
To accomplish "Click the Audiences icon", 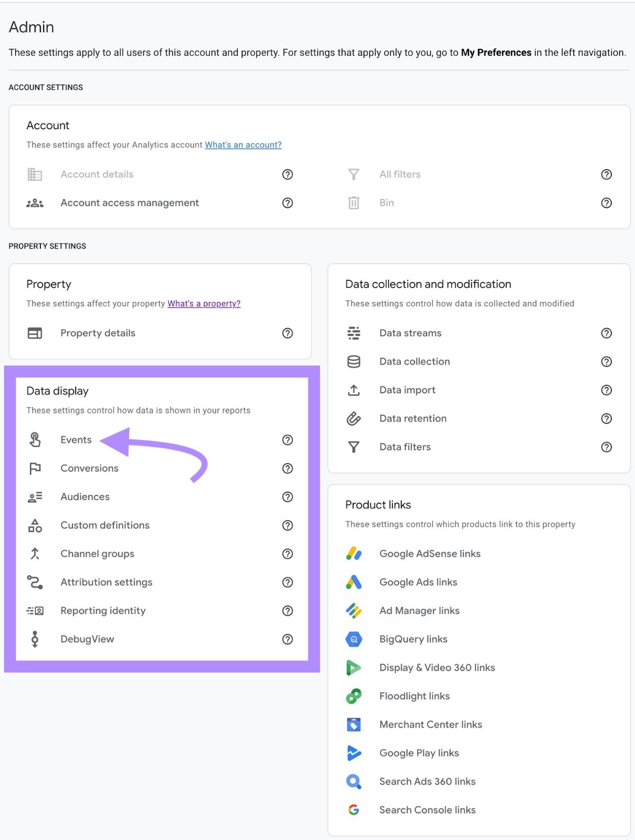I will coord(35,497).
